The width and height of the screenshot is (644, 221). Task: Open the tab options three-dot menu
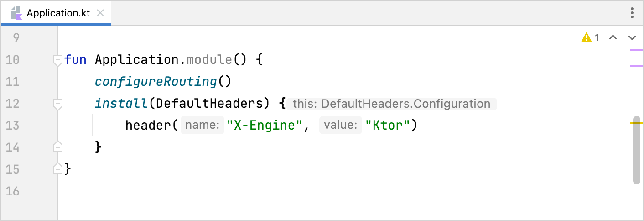(632, 13)
